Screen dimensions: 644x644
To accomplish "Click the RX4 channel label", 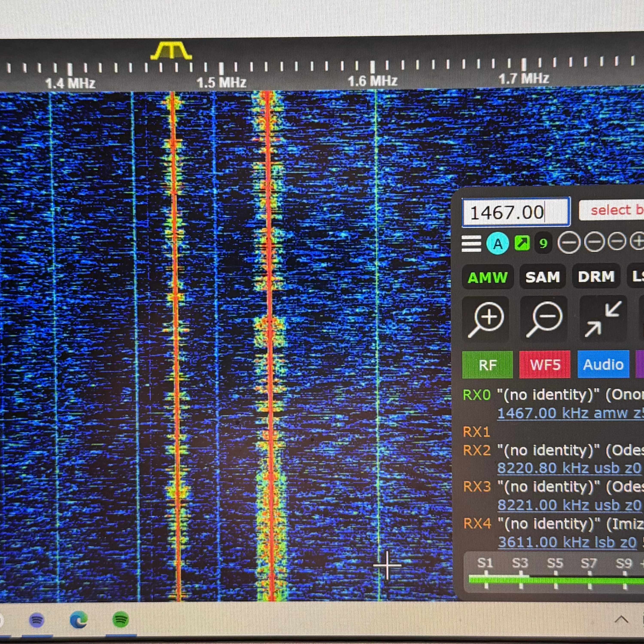I will point(477,524).
